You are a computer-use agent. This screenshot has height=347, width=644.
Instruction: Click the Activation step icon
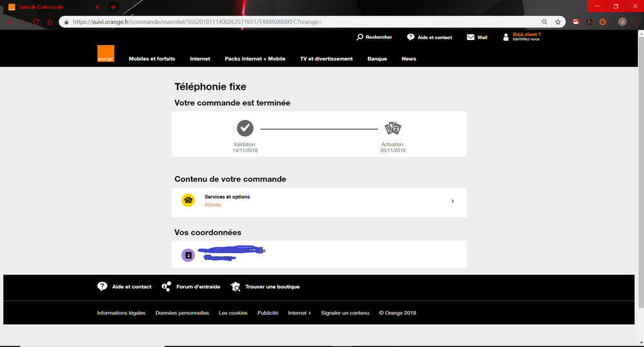coord(392,128)
